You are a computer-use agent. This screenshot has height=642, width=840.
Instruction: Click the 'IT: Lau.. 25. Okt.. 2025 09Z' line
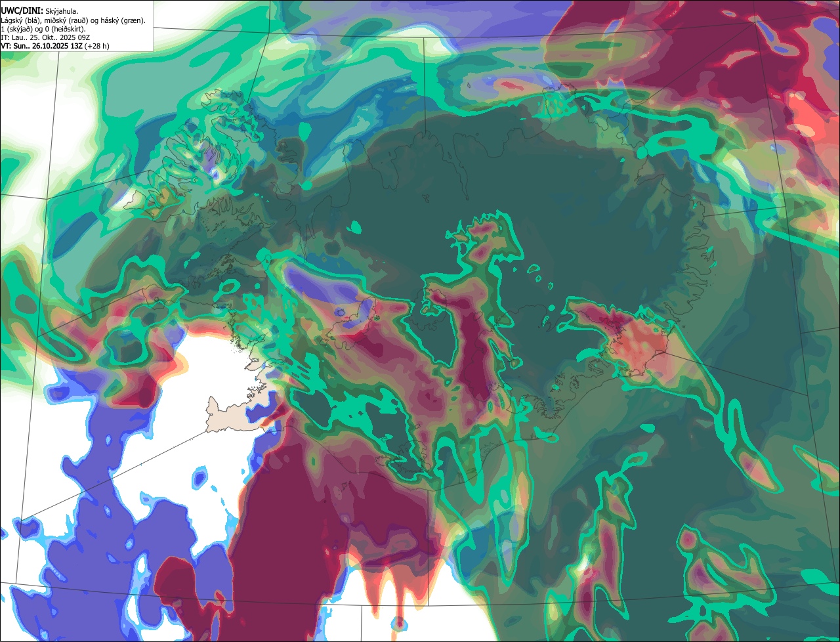tap(45, 38)
